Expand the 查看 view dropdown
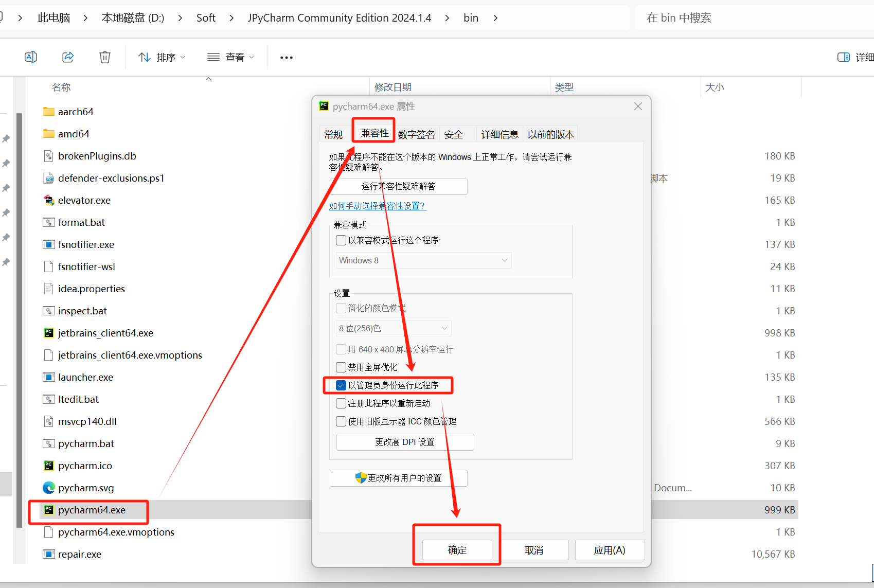Image resolution: width=874 pixels, height=588 pixels. 230,57
